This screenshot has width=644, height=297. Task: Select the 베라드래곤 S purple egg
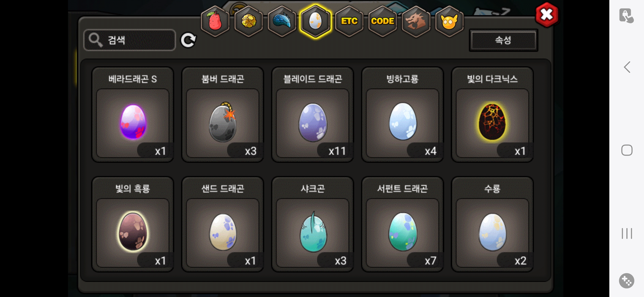click(x=133, y=115)
